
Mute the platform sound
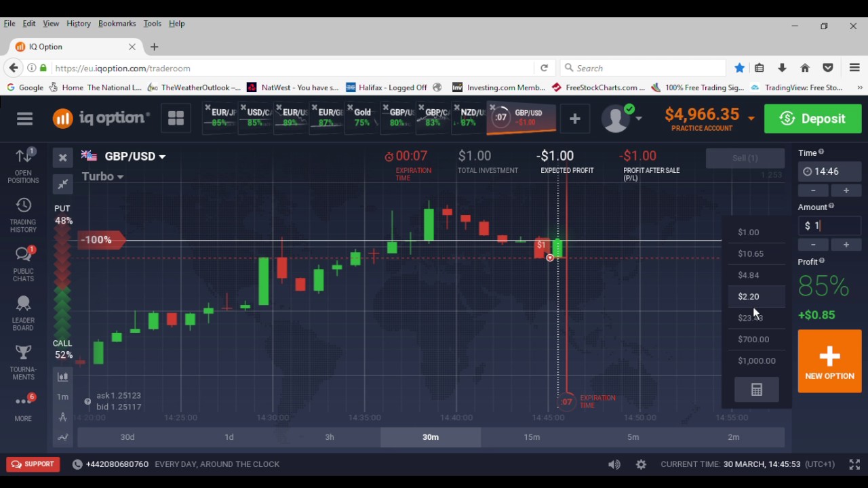(614, 464)
